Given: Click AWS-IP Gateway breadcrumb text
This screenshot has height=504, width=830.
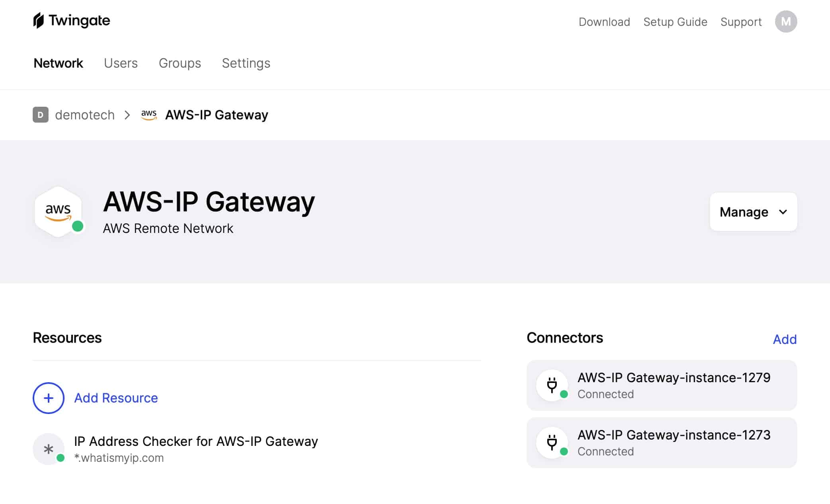Looking at the screenshot, I should coord(217,115).
